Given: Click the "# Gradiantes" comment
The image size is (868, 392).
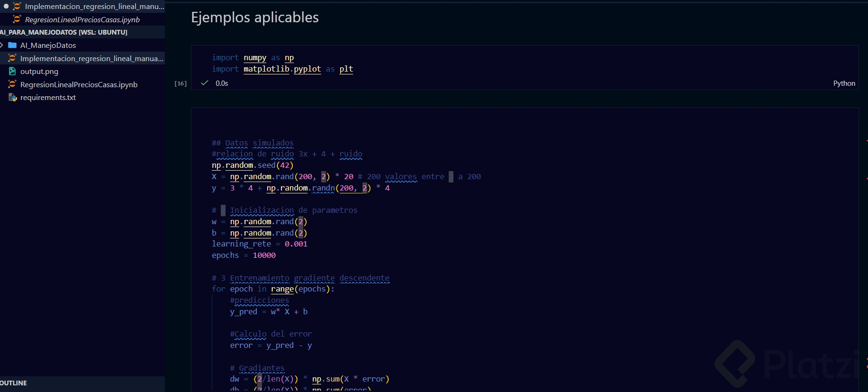Looking at the screenshot, I should [x=257, y=368].
